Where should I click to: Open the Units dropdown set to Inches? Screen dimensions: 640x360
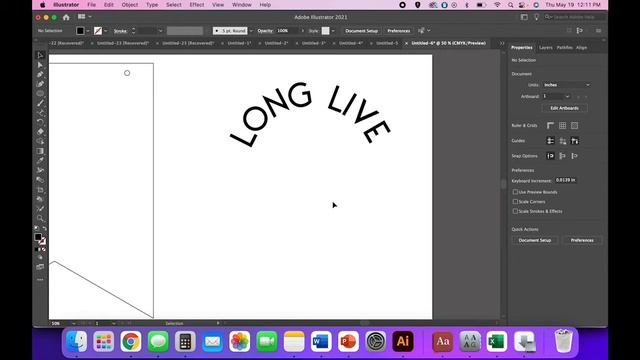pyautogui.click(x=567, y=85)
